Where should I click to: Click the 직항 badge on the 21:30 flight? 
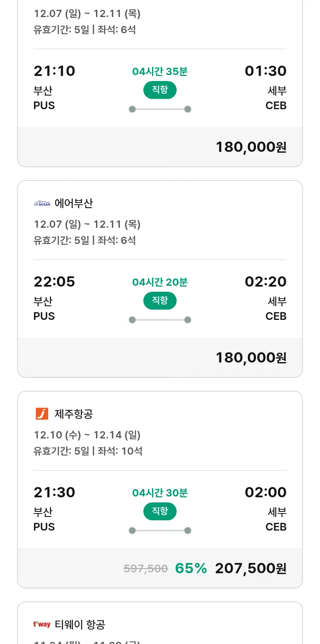coord(160,511)
